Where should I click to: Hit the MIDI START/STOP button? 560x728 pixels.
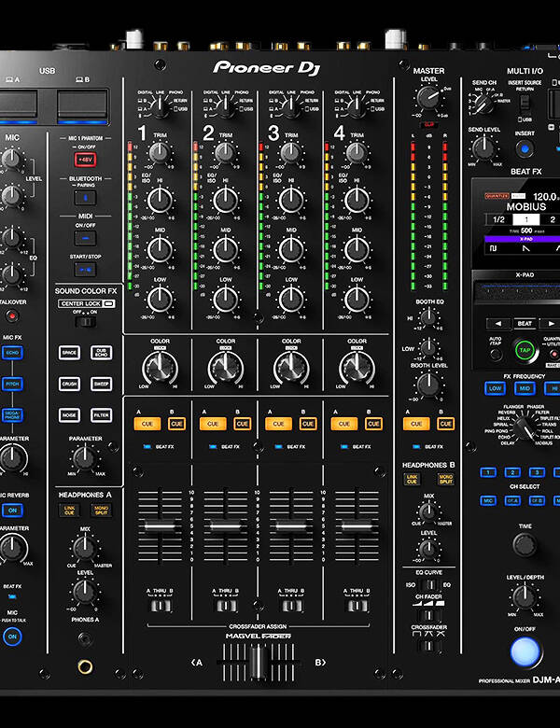coord(85,270)
